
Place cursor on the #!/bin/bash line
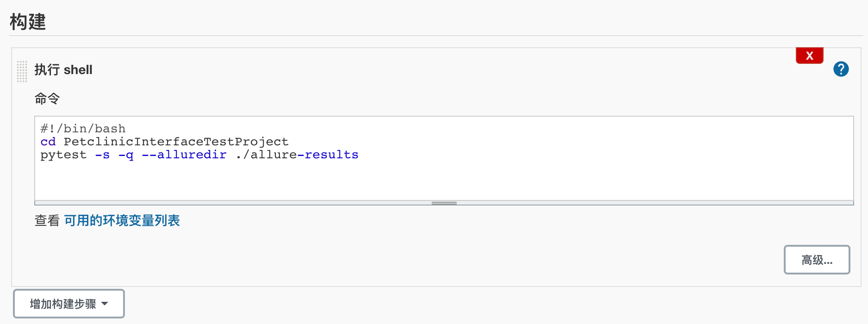point(83,129)
